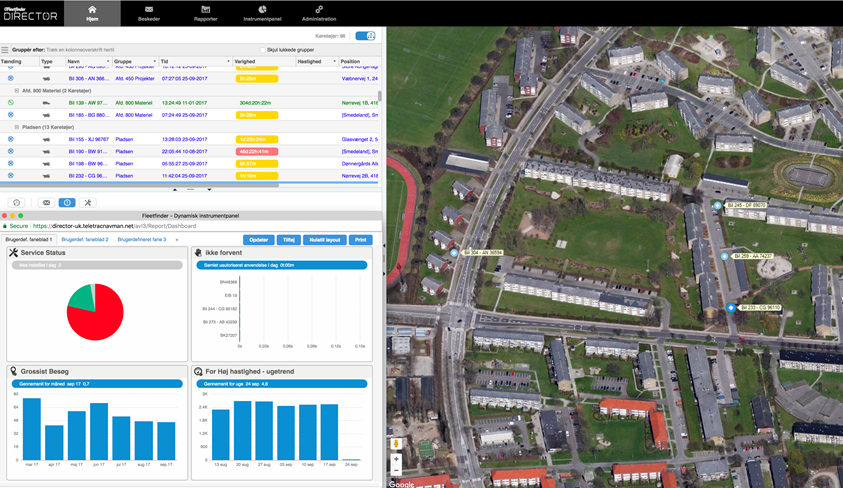Image resolution: width=843 pixels, height=488 pixels.
Task: Click the blue alert info icon button
Action: pyautogui.click(x=67, y=203)
